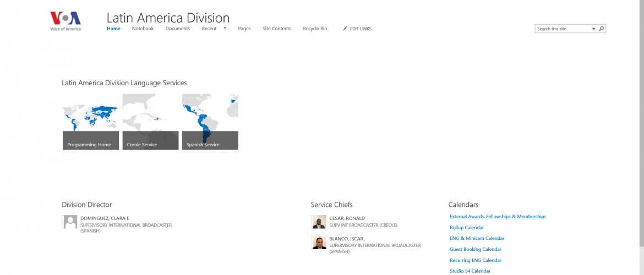The width and height of the screenshot is (644, 275).
Task: Go to the Home navigation link
Action: pos(113,28)
